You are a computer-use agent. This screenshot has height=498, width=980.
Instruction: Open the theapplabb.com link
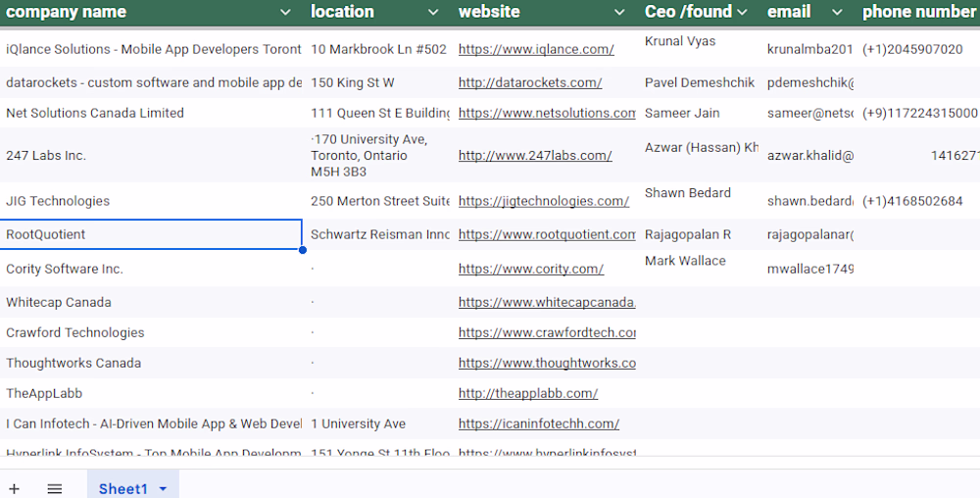point(528,393)
